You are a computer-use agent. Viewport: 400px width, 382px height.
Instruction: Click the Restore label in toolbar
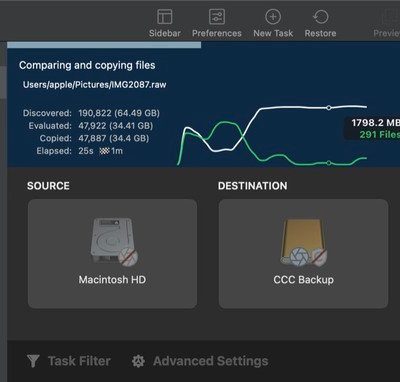coord(320,33)
